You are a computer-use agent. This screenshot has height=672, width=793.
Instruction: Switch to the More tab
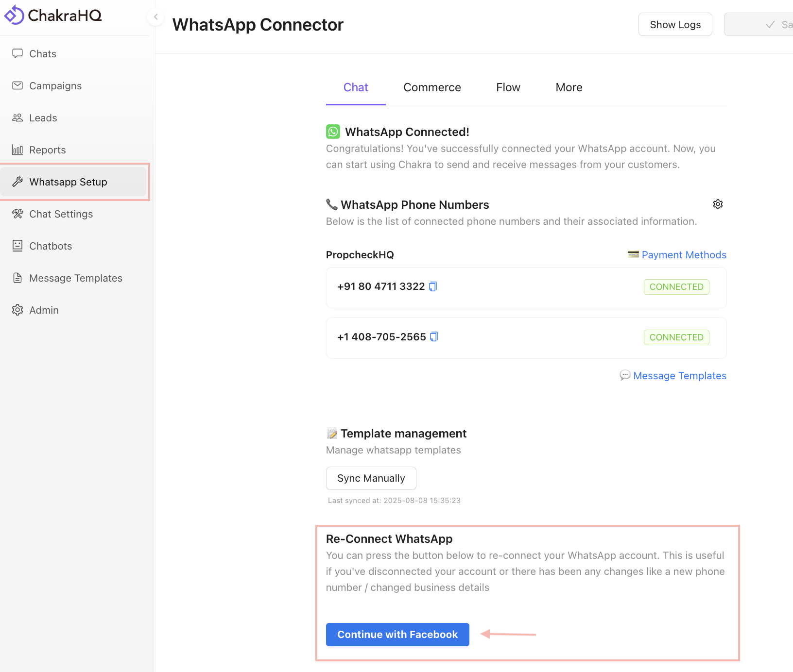point(569,87)
